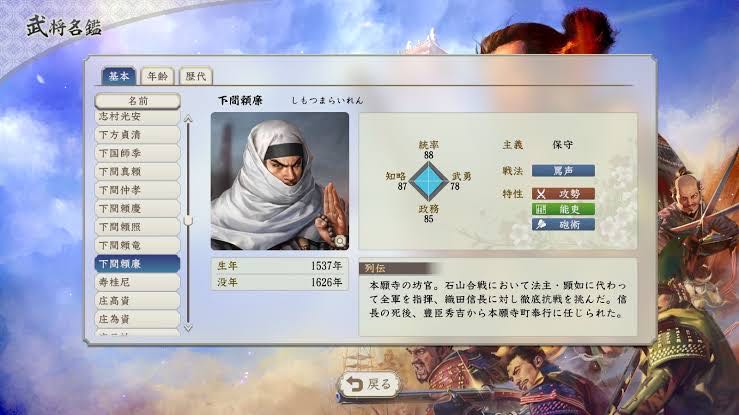Screen dimensions: 739x415
Task: Click the blue diamond stats chart
Action: 428,181
